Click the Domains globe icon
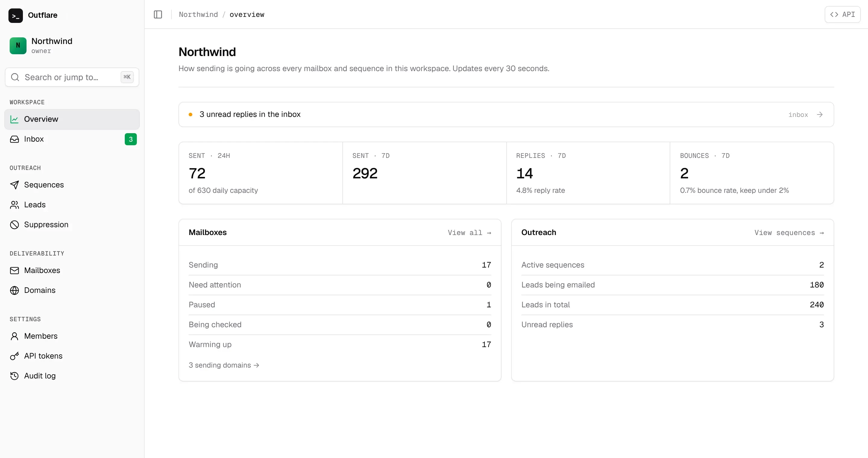This screenshot has height=458, width=868. pyautogui.click(x=14, y=290)
